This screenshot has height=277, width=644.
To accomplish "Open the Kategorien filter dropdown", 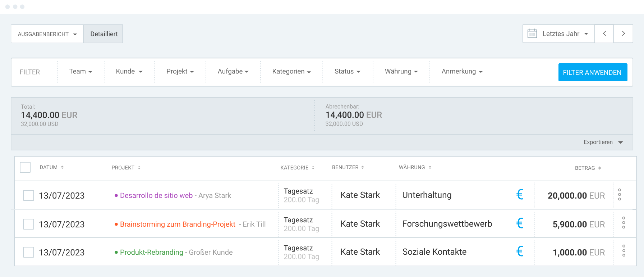I will pyautogui.click(x=291, y=72).
